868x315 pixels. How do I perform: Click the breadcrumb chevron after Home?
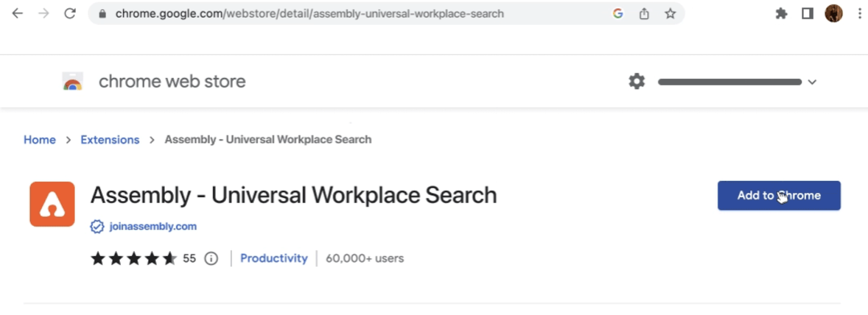(67, 139)
